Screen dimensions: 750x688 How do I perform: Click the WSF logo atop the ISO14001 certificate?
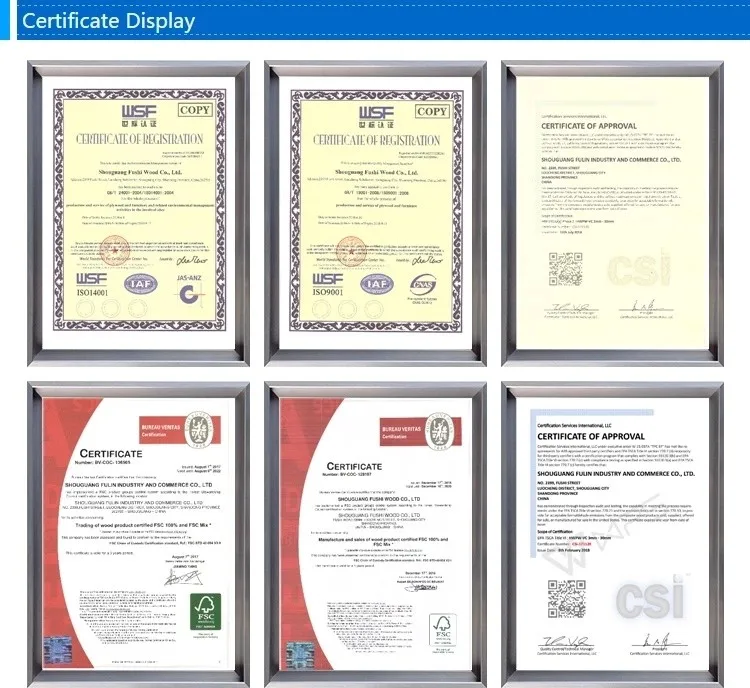point(139,116)
